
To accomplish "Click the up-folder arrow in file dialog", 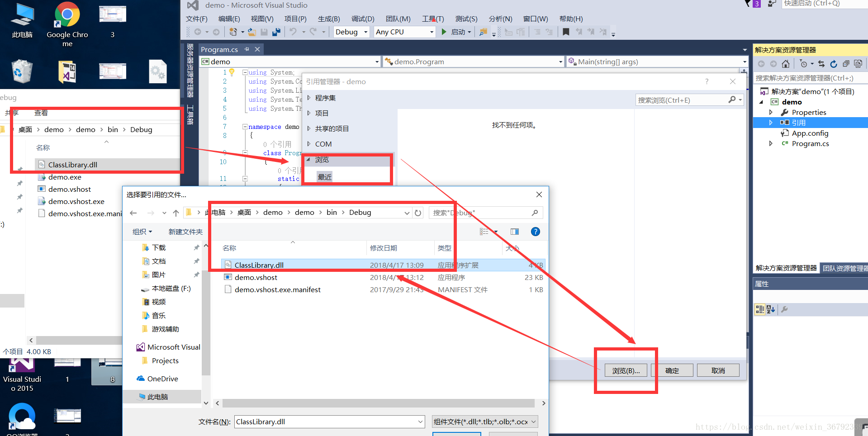I will (x=176, y=213).
